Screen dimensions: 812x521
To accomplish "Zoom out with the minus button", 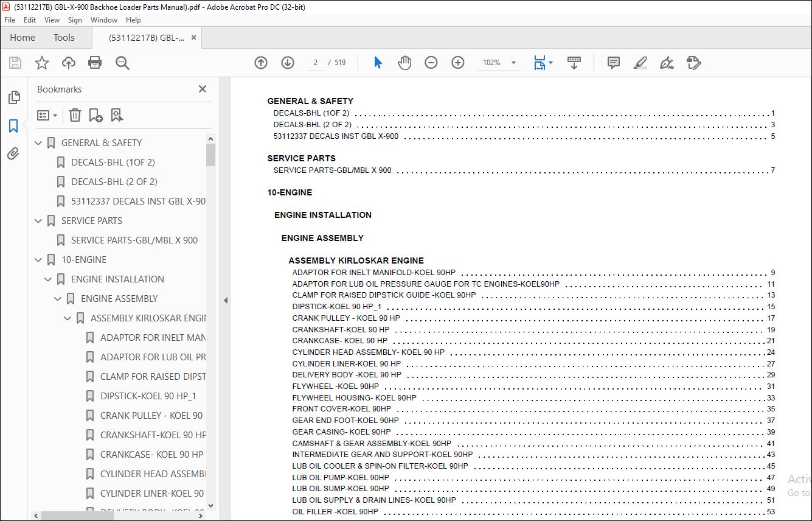I will click(x=431, y=63).
